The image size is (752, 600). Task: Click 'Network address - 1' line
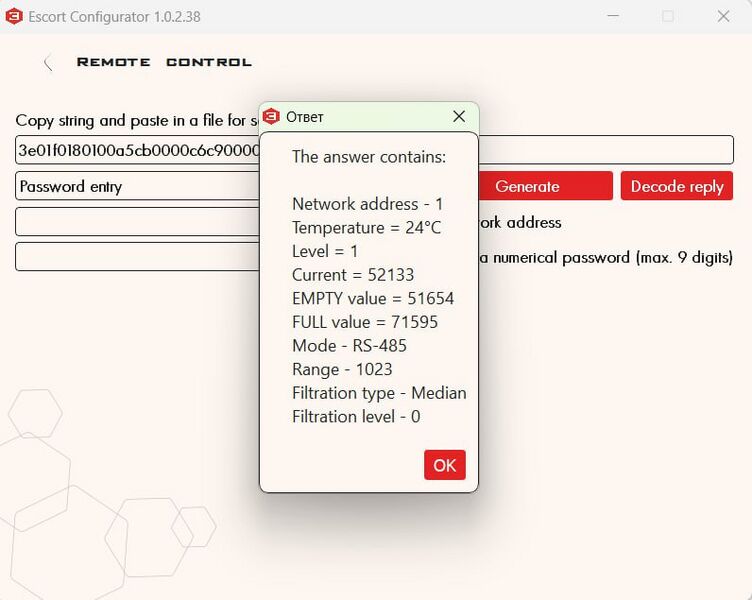(367, 204)
